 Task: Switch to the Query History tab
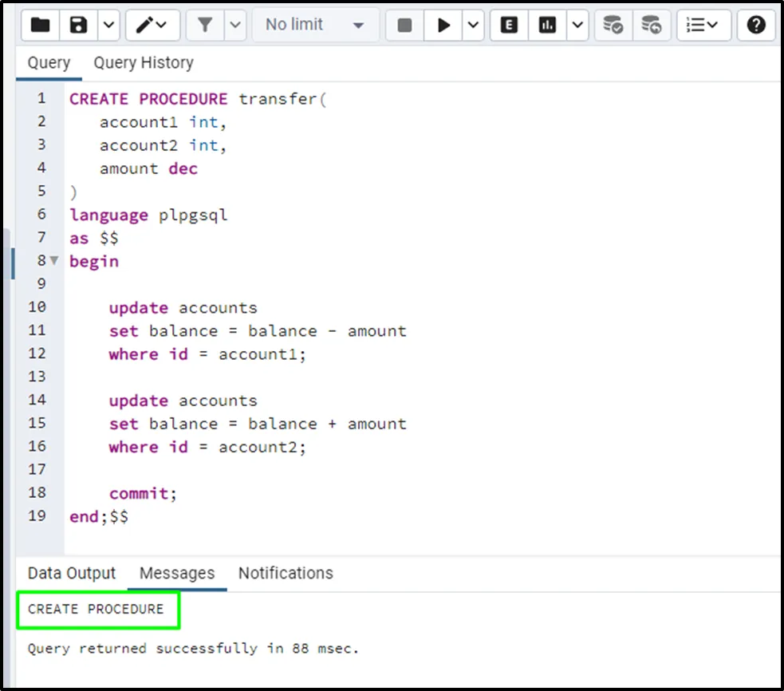pyautogui.click(x=143, y=63)
